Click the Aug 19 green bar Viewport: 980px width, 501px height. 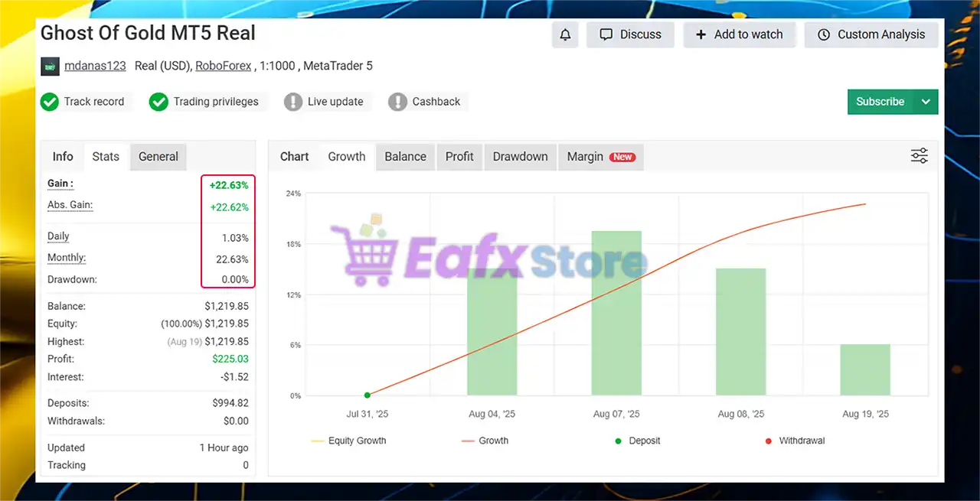click(865, 369)
